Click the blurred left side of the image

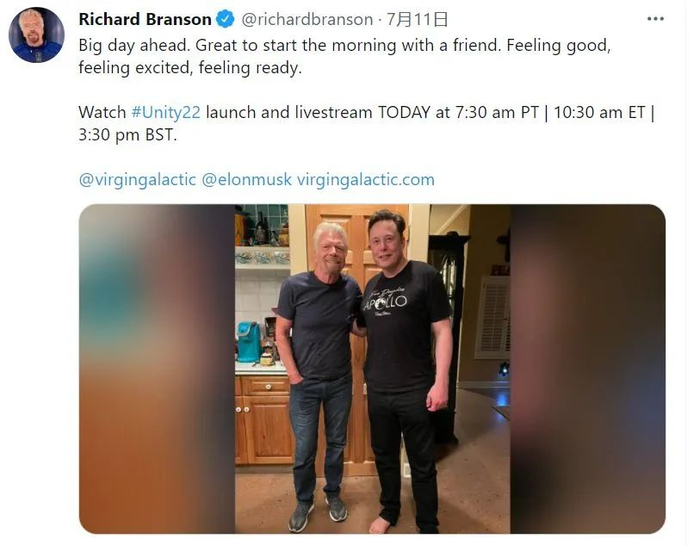coord(157,369)
